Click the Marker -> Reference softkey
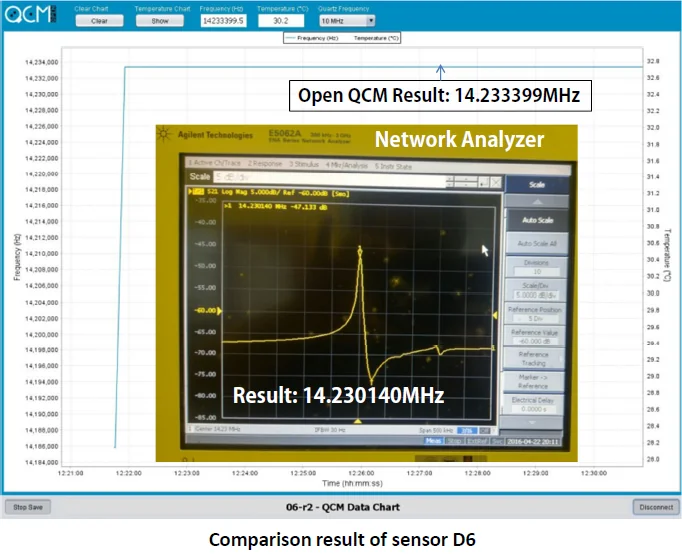Screen dimensions: 682x554 (533, 381)
